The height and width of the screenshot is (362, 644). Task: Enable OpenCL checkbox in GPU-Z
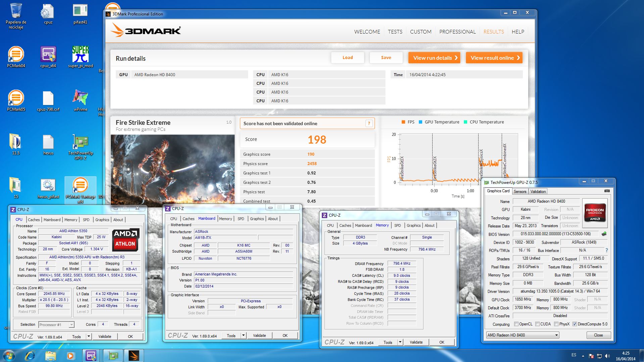click(x=516, y=324)
